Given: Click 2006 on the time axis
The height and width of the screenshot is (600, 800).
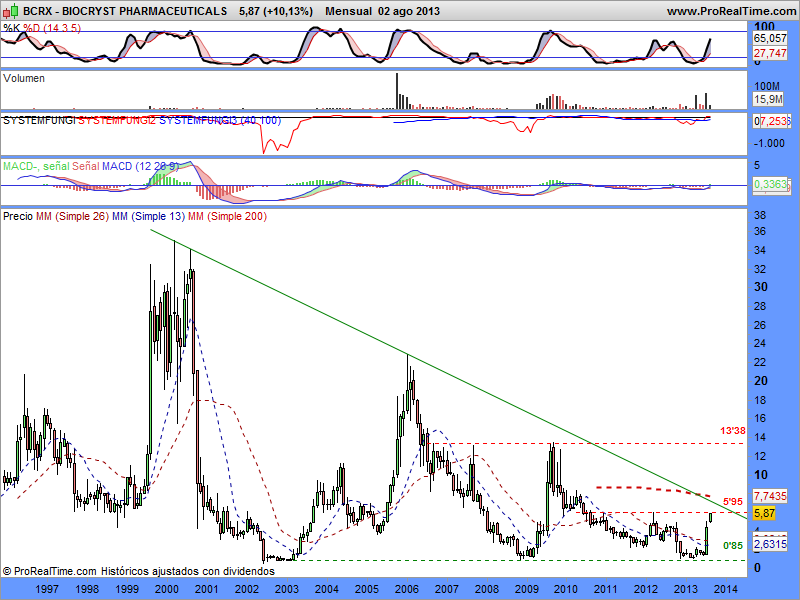Looking at the screenshot, I should (406, 590).
